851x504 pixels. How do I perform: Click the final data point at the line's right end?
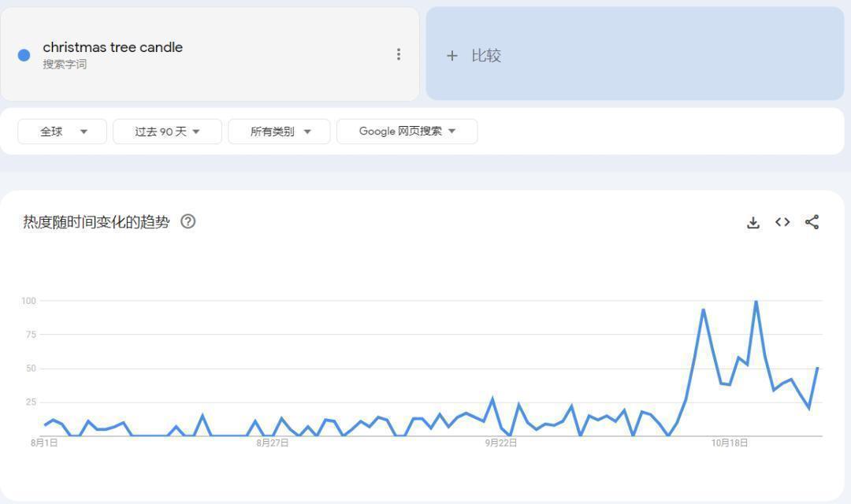(x=817, y=368)
